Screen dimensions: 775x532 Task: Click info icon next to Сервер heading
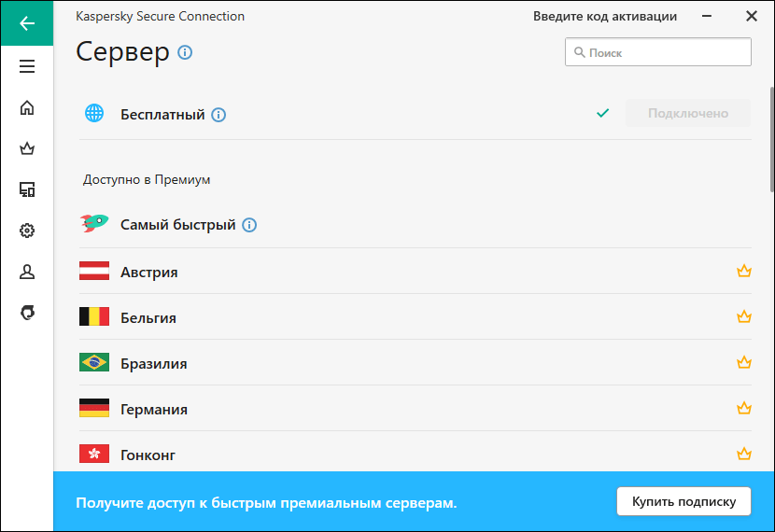(x=185, y=52)
